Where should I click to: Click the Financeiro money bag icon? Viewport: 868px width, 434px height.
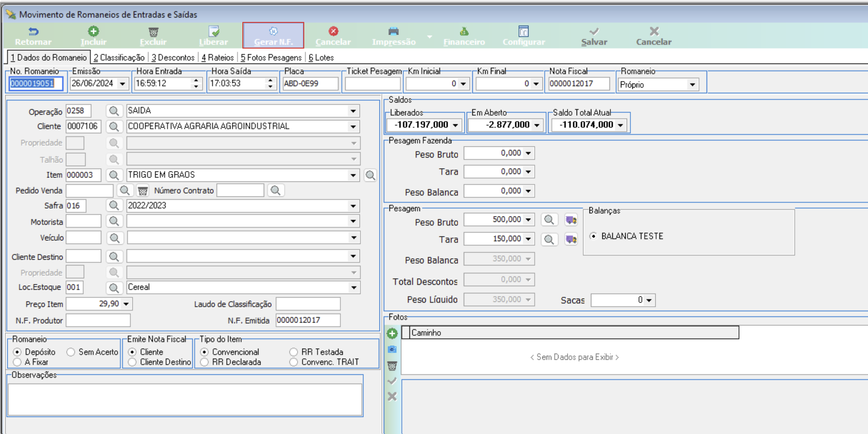[464, 31]
